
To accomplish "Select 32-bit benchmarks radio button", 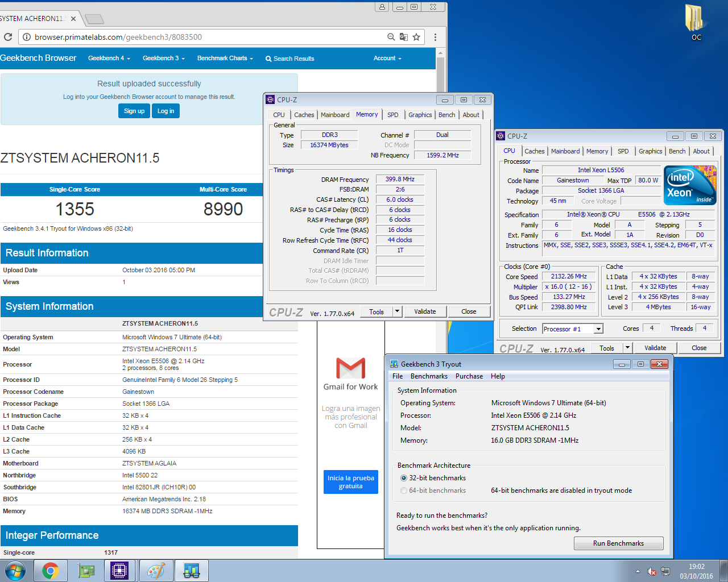I will pos(404,478).
